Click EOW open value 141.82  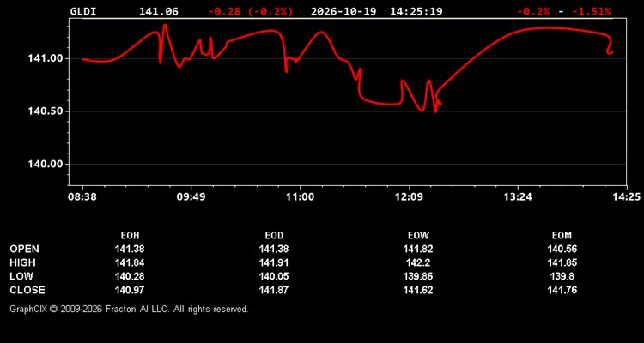click(x=418, y=249)
